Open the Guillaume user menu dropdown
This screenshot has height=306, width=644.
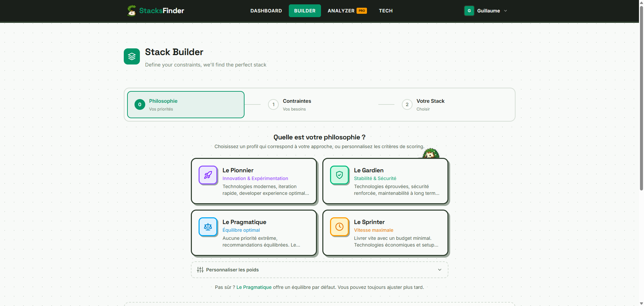[x=486, y=11]
